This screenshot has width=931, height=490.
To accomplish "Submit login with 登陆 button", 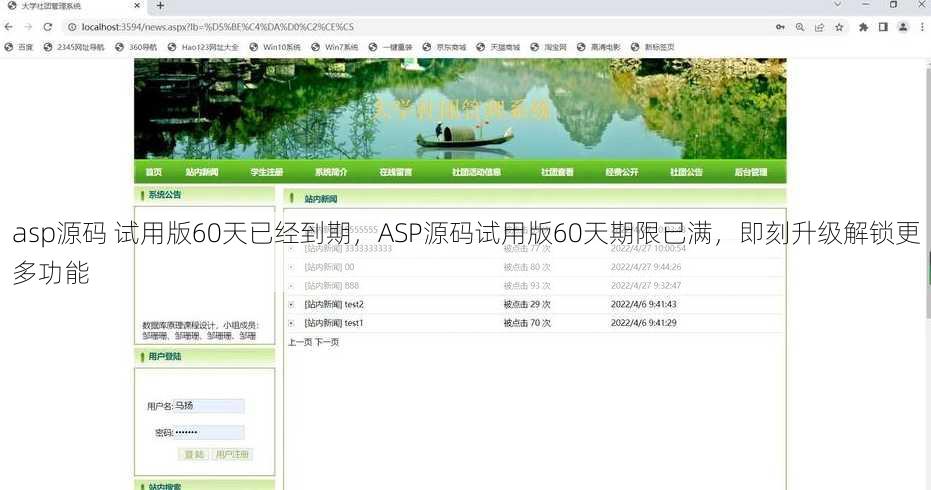I will click(x=194, y=454).
